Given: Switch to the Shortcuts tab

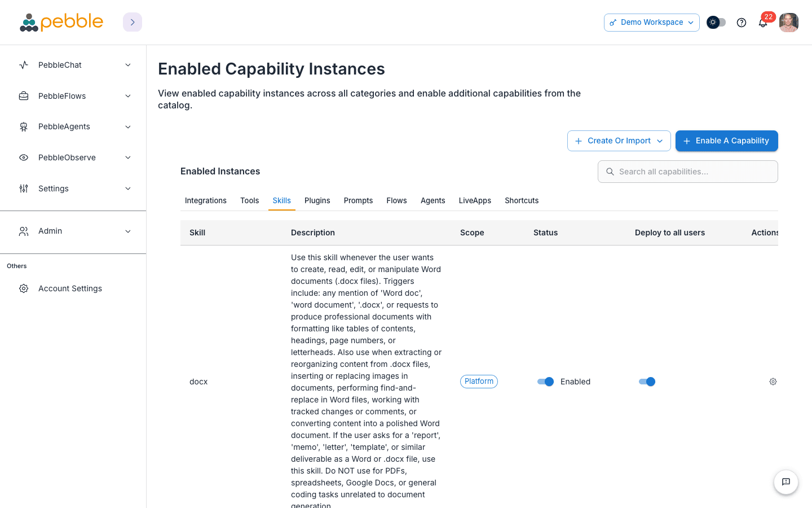Looking at the screenshot, I should point(522,200).
